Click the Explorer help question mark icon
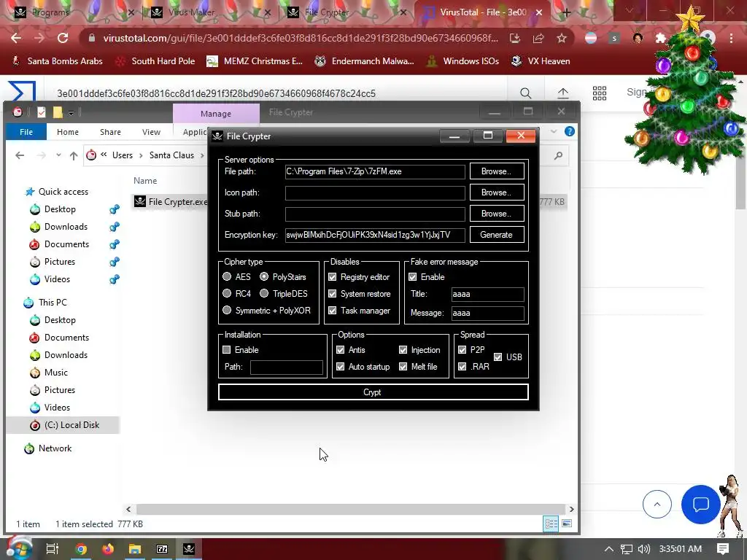The height and width of the screenshot is (560, 747). 569,131
